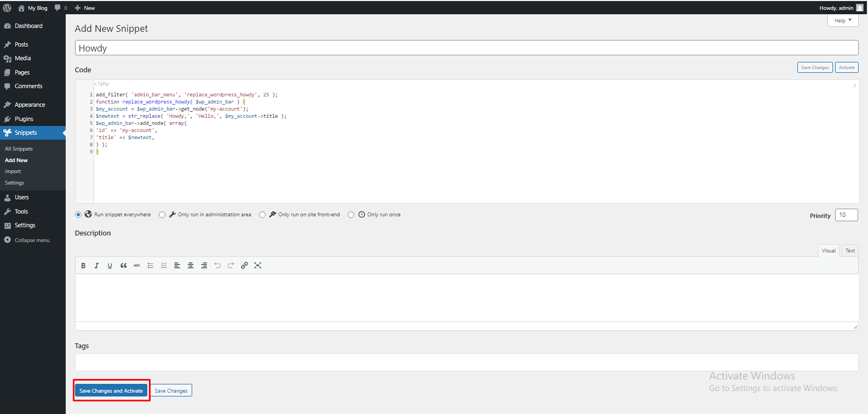868x414 pixels.
Task: Click the Plugins plug icon
Action: pos(8,119)
